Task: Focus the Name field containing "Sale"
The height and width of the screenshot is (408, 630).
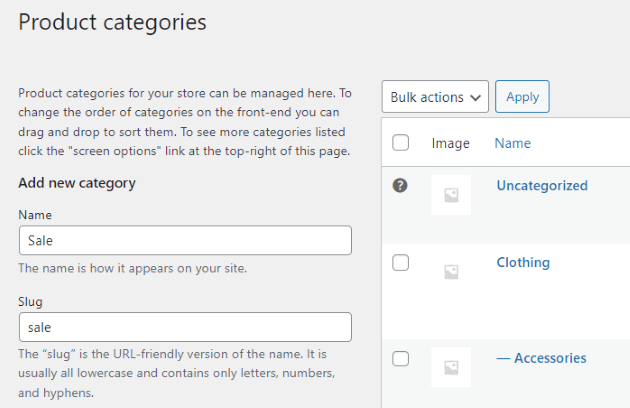Action: click(185, 240)
